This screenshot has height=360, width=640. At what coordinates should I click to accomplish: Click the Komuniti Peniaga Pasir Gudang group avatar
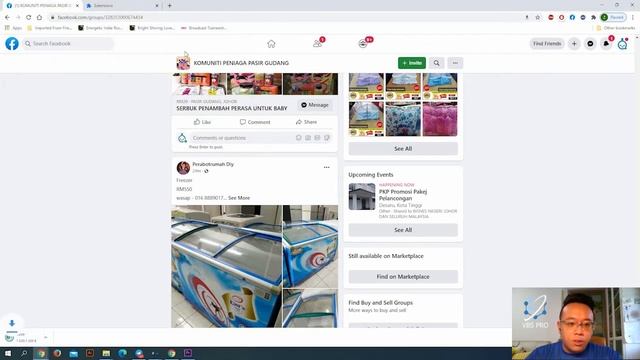pos(183,63)
